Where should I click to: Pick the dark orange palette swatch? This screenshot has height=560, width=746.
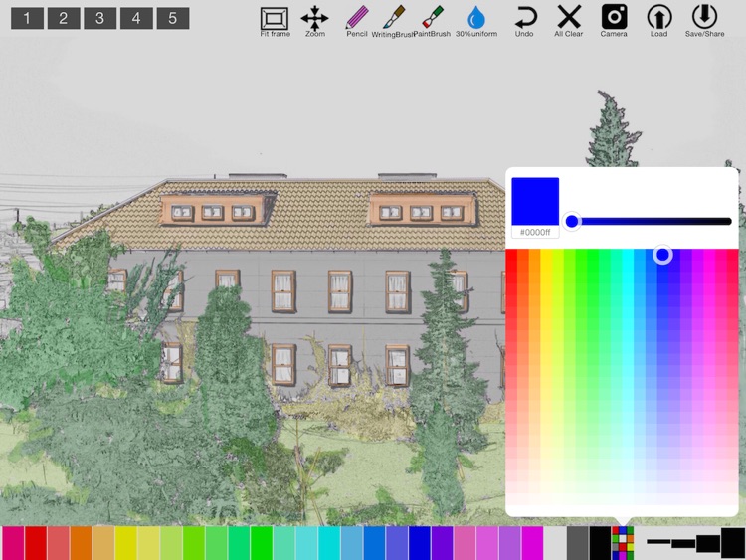point(81,543)
